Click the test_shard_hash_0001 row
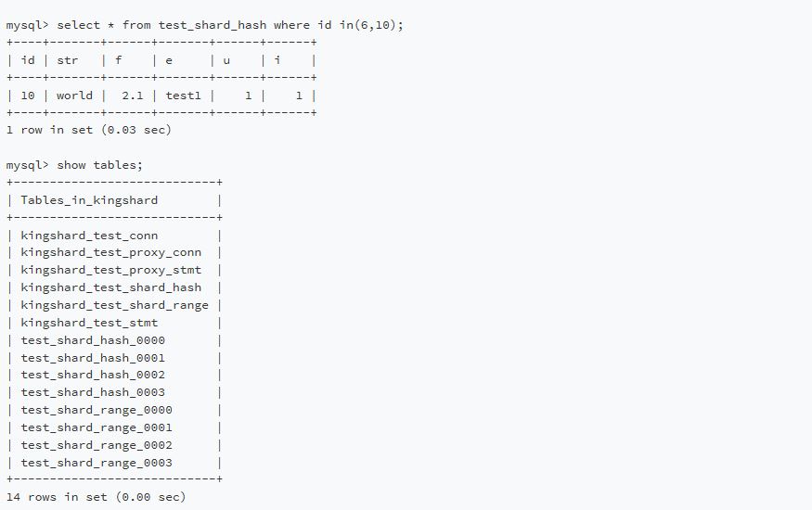812x510 pixels. 93,358
